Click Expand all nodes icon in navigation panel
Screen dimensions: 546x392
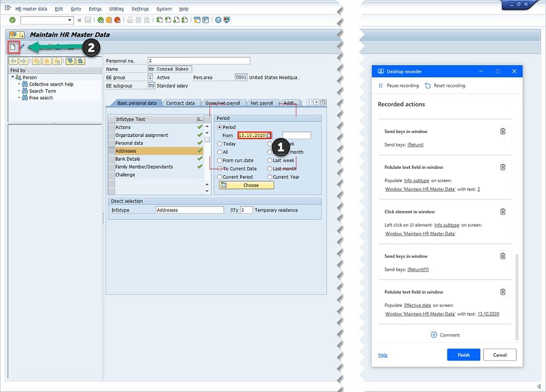pyautogui.click(x=70, y=61)
